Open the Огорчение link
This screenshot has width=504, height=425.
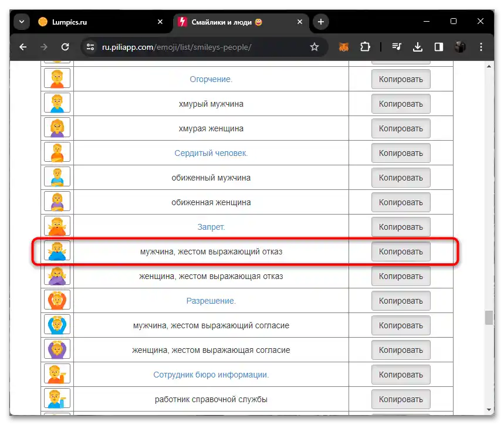click(x=211, y=79)
